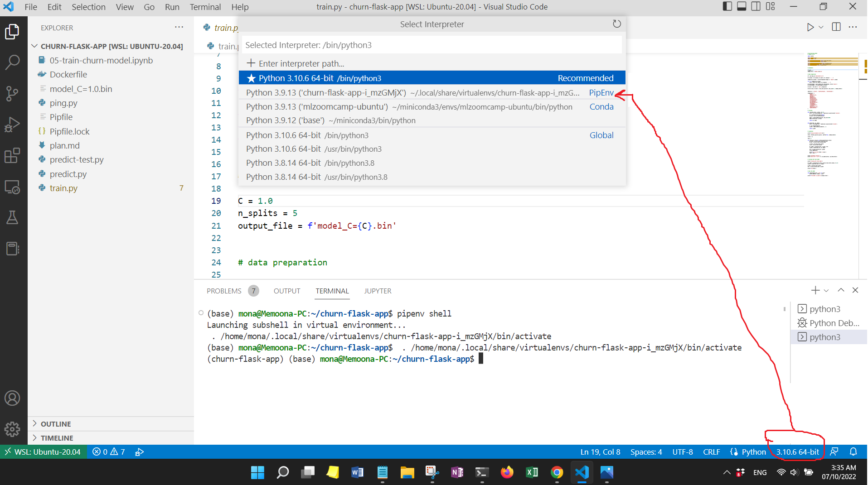Open the File menu
The width and height of the screenshot is (868, 485).
31,7
